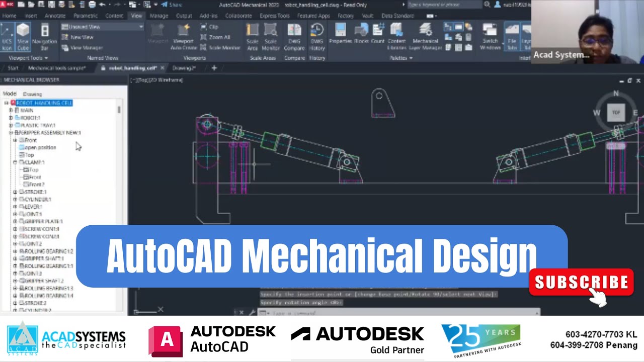This screenshot has width=644, height=362.
Task: Select CYLINDER:1 in browser tree
Action: [x=37, y=199]
